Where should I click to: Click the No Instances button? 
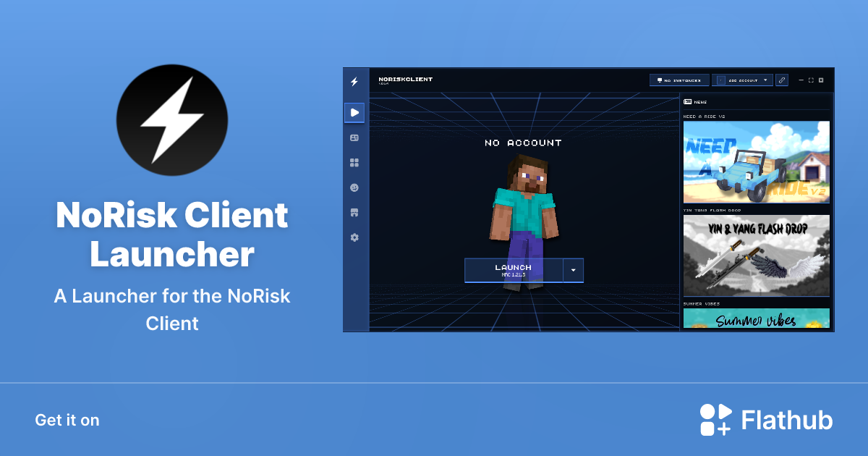click(678, 80)
